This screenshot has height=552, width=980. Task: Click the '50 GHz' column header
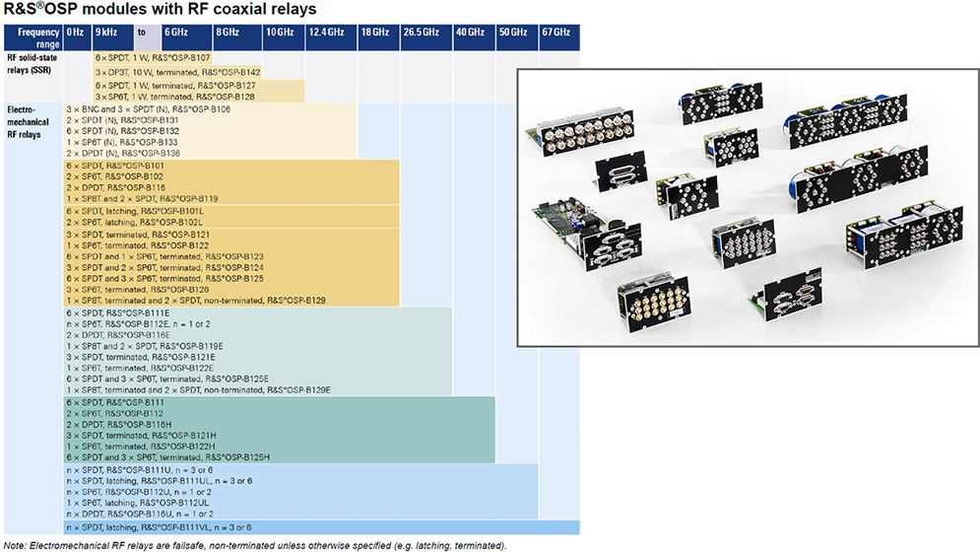tap(516, 37)
